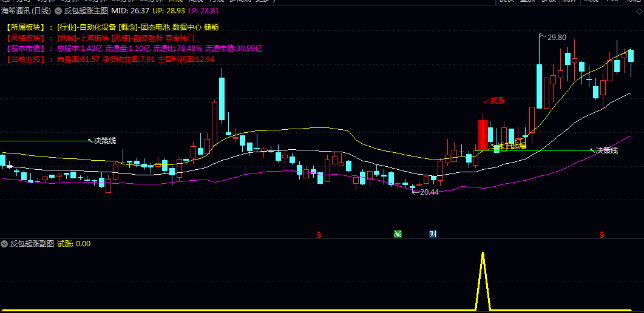
Task: Click the 净资收益率:7.91 value
Action: pos(129,59)
